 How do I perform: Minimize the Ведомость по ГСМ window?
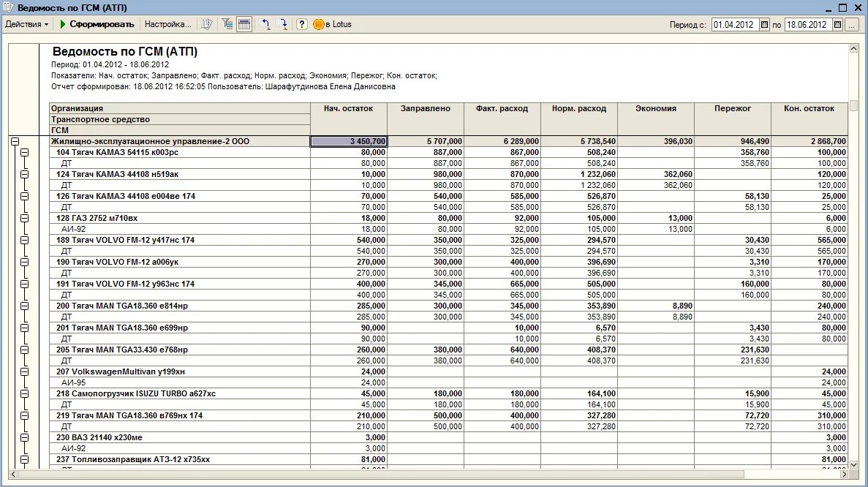(828, 8)
